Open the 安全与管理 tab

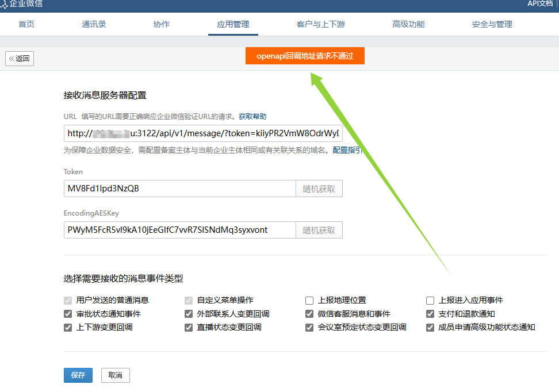[492, 24]
